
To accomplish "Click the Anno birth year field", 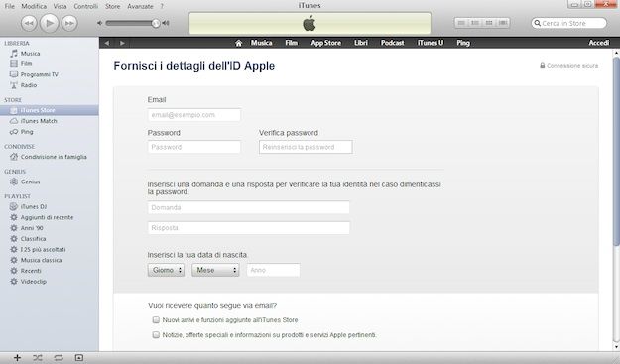I will [x=273, y=270].
